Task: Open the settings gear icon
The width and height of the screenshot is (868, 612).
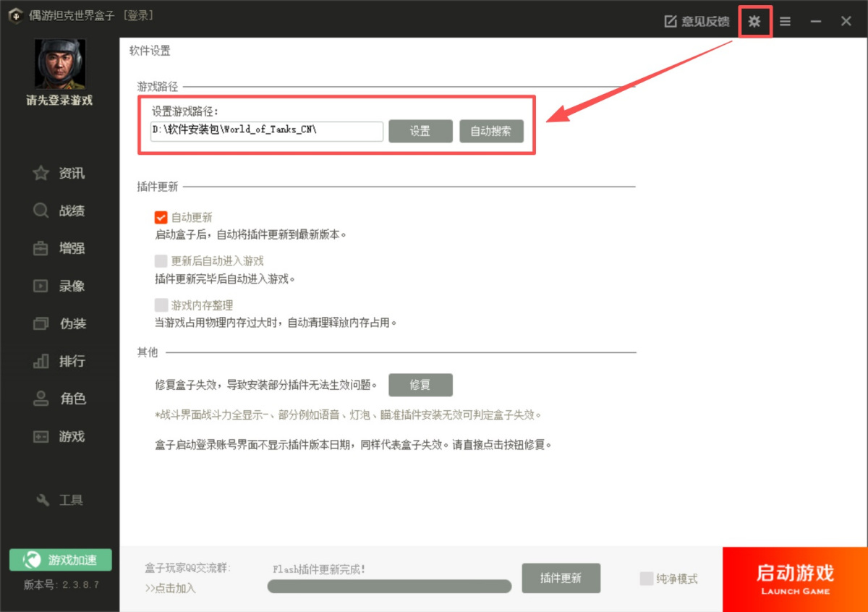Action: [x=754, y=21]
